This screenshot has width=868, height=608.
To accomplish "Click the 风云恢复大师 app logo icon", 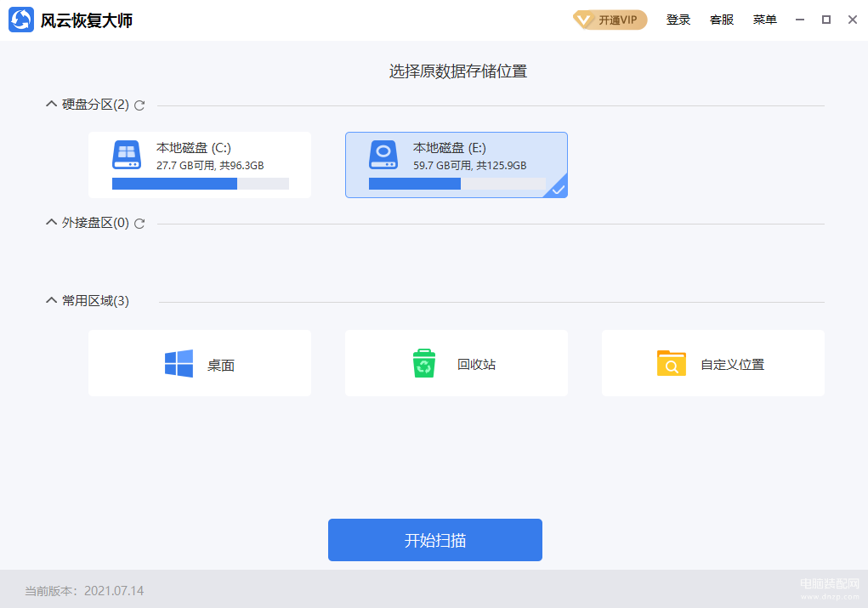I will [x=21, y=20].
